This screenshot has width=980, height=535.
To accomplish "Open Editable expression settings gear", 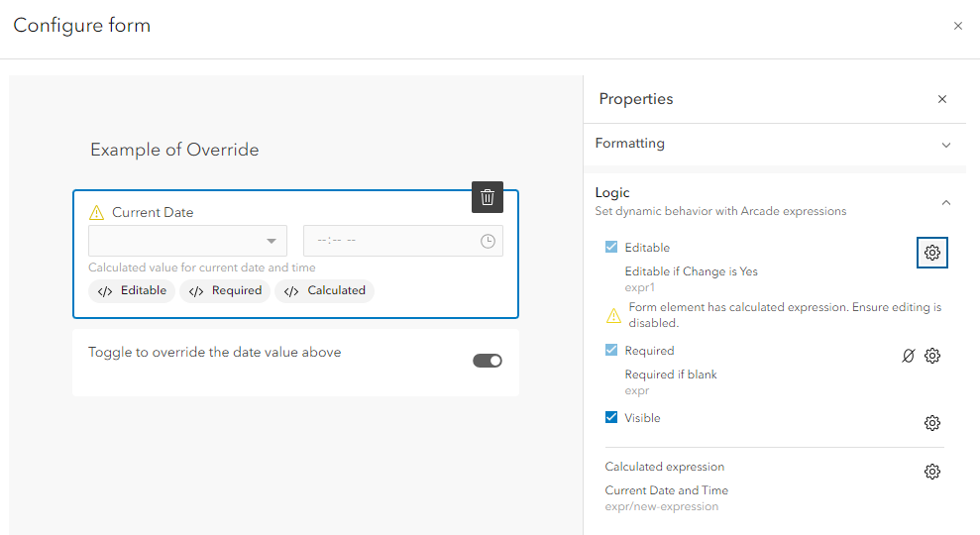I will click(932, 253).
